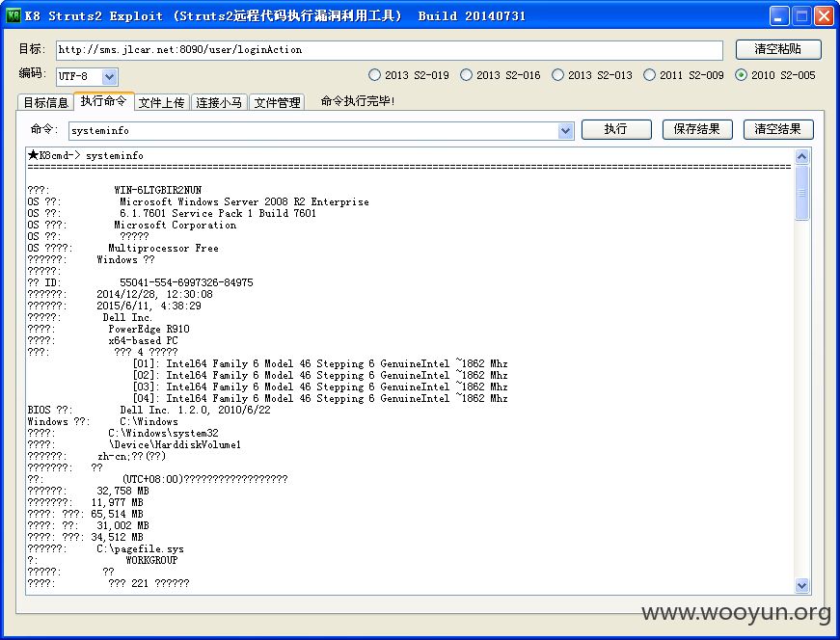Select the 2013 S2-013 exploit option
The height and width of the screenshot is (640, 840).
coord(592,75)
